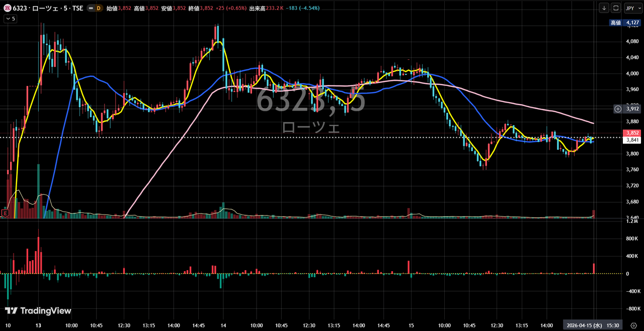Click the earnings 'E' marker icon
The image size is (644, 331).
coord(6,214)
